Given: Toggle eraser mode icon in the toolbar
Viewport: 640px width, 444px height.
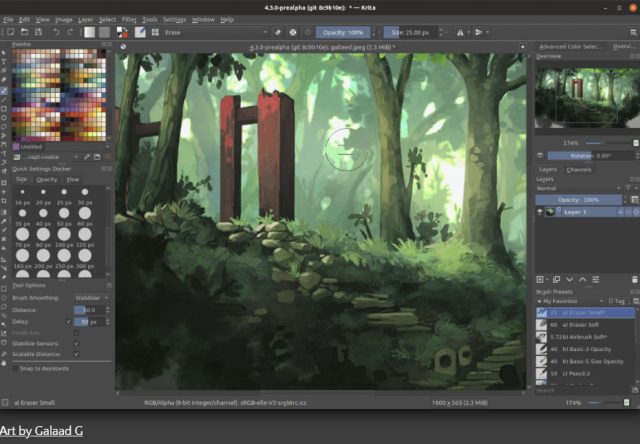Looking at the screenshot, I should click(x=278, y=32).
